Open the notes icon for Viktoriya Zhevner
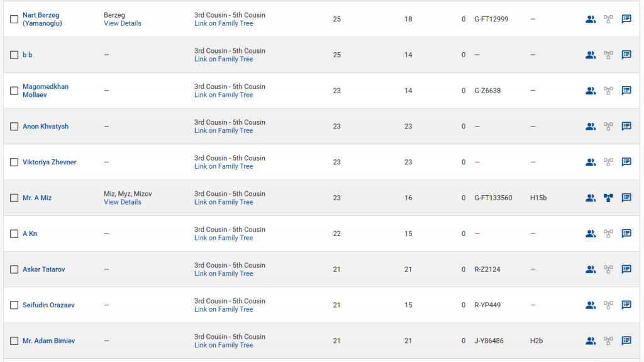The image size is (644, 362). (626, 162)
